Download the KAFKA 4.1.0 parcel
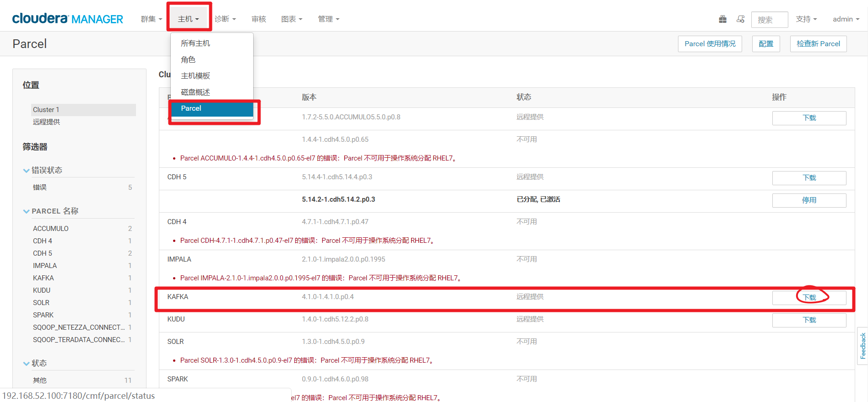 pyautogui.click(x=809, y=298)
